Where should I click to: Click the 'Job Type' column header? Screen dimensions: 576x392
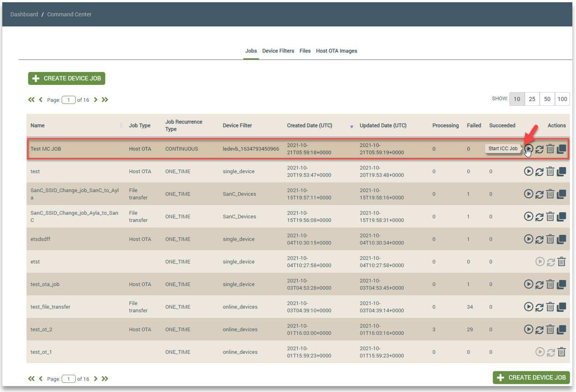[x=140, y=125]
